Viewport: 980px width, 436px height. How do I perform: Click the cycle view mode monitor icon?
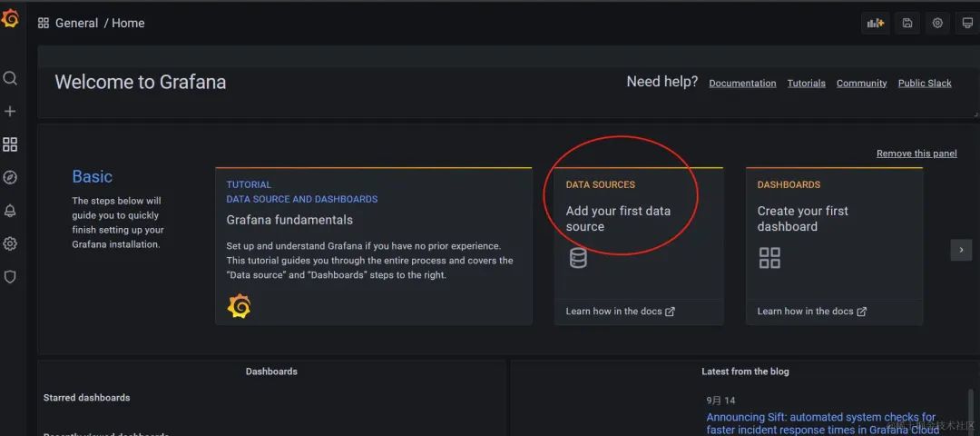click(967, 23)
